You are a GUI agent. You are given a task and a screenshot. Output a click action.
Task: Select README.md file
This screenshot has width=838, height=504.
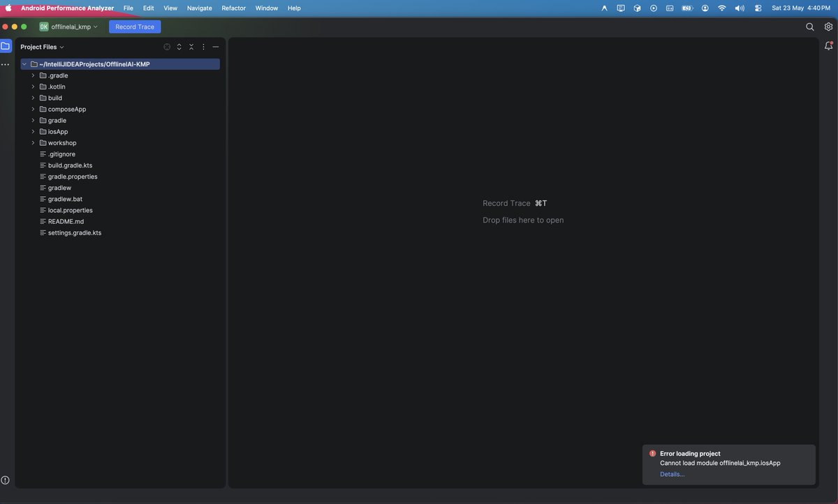[66, 221]
